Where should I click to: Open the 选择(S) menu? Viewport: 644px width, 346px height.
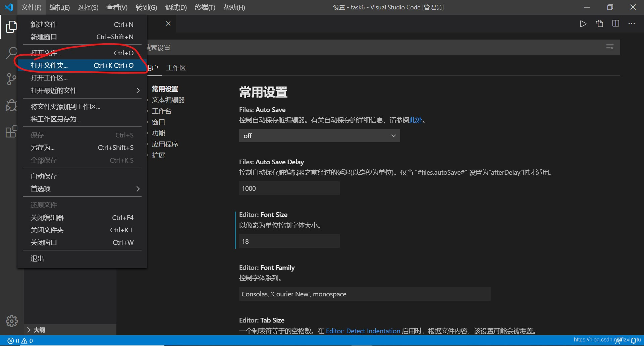tap(88, 7)
